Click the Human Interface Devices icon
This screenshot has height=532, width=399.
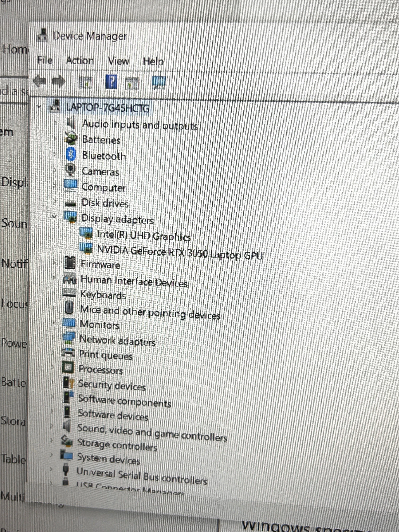(70, 279)
